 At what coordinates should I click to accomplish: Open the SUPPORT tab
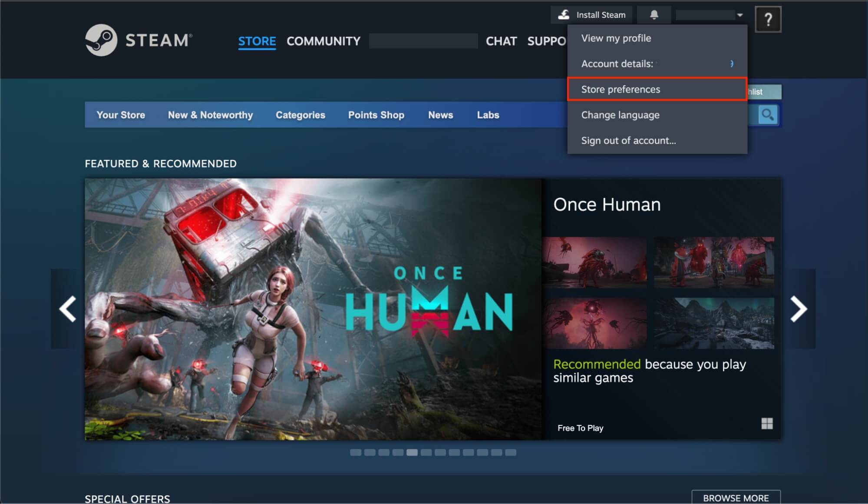(x=547, y=41)
